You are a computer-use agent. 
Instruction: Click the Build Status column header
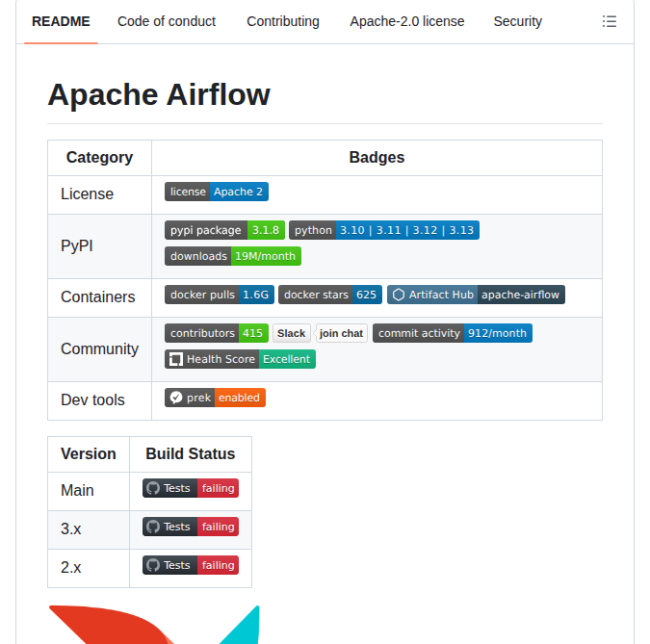click(191, 453)
